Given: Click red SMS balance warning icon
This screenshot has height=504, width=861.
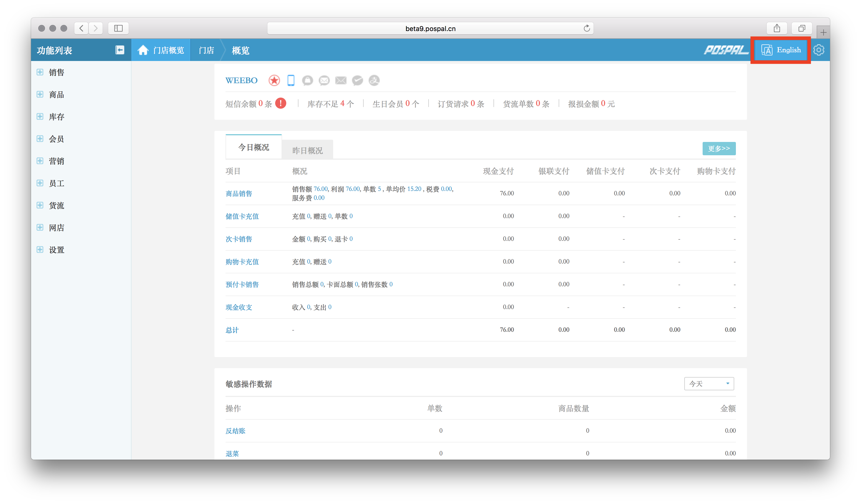Looking at the screenshot, I should pyautogui.click(x=280, y=103).
